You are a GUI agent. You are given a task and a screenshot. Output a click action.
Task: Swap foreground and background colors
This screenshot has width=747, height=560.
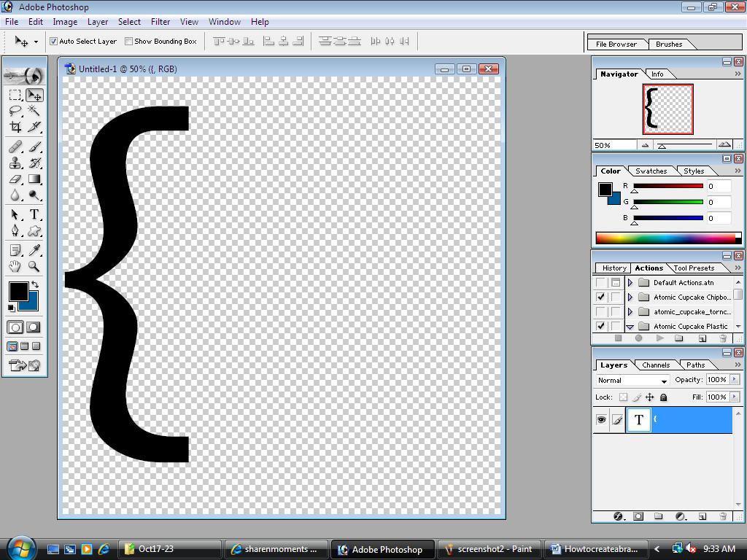(35, 285)
